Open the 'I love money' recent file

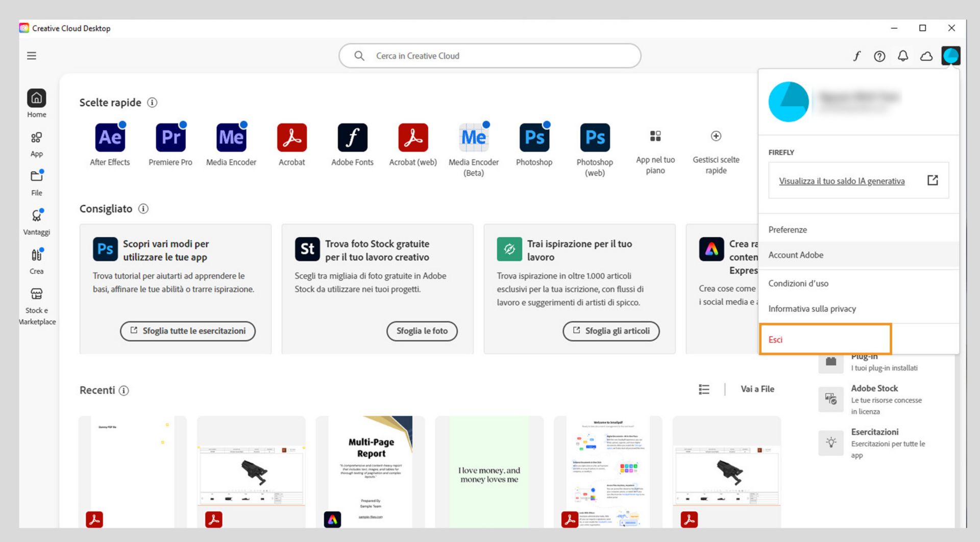[489, 472]
